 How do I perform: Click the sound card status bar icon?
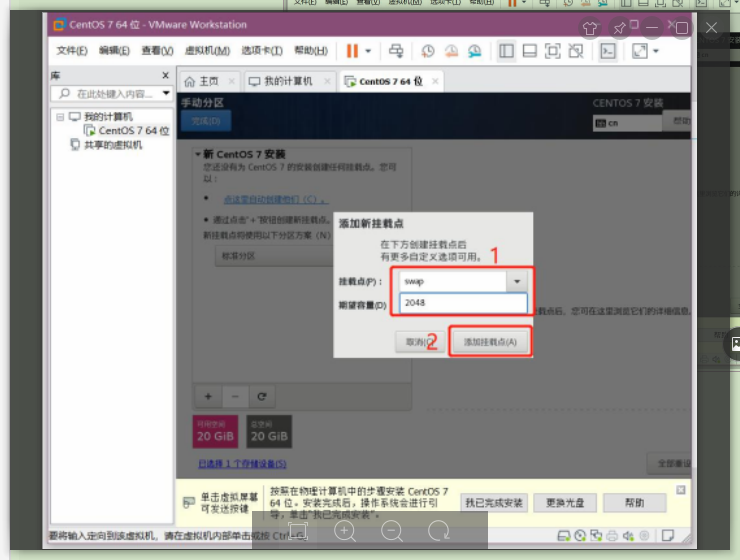point(628,535)
